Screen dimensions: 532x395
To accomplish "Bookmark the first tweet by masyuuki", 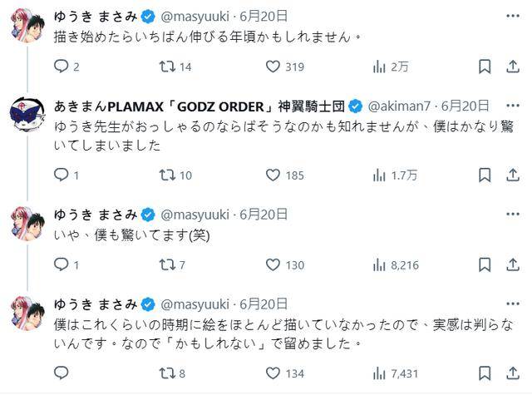I will 485,67.
